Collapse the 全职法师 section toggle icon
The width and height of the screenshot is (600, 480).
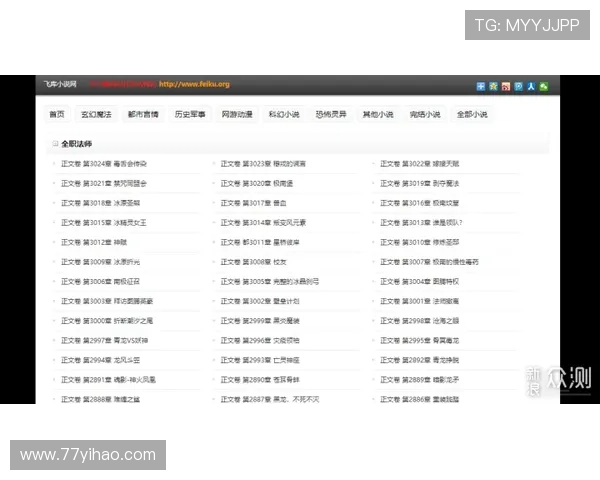pos(55,144)
